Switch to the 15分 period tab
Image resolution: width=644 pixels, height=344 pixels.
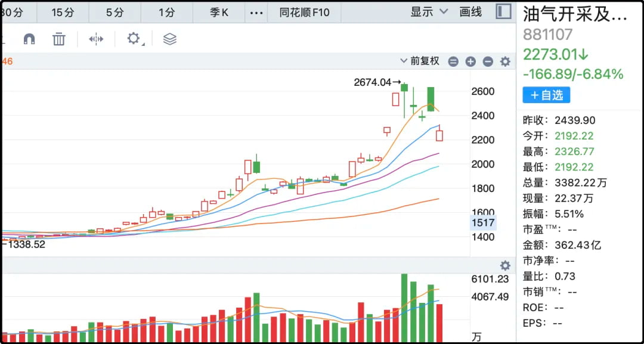(63, 13)
